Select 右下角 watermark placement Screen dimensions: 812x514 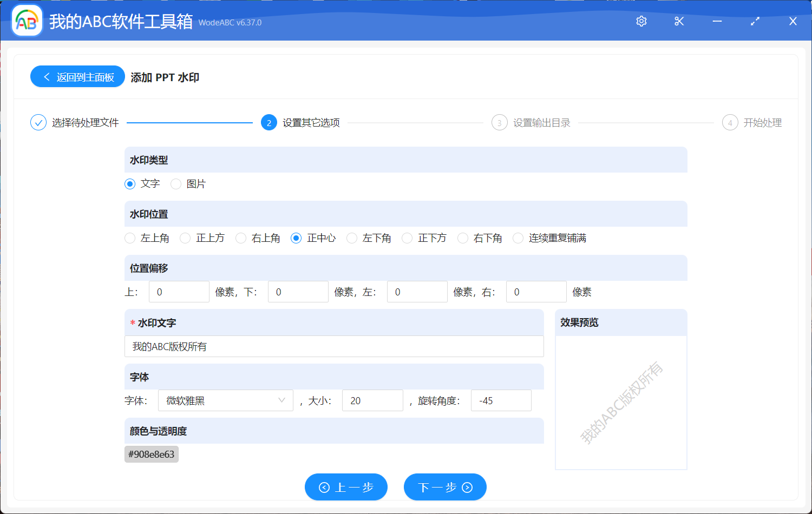point(463,238)
